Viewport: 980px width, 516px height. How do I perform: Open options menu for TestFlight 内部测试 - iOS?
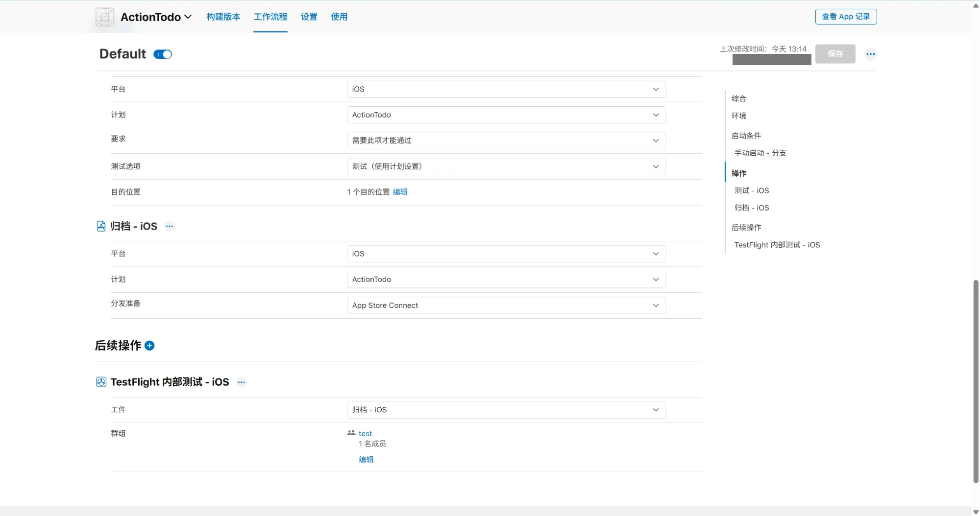(241, 382)
